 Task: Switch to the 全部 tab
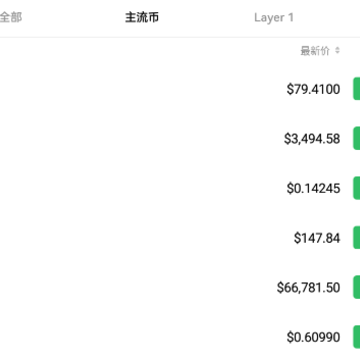click(x=11, y=17)
